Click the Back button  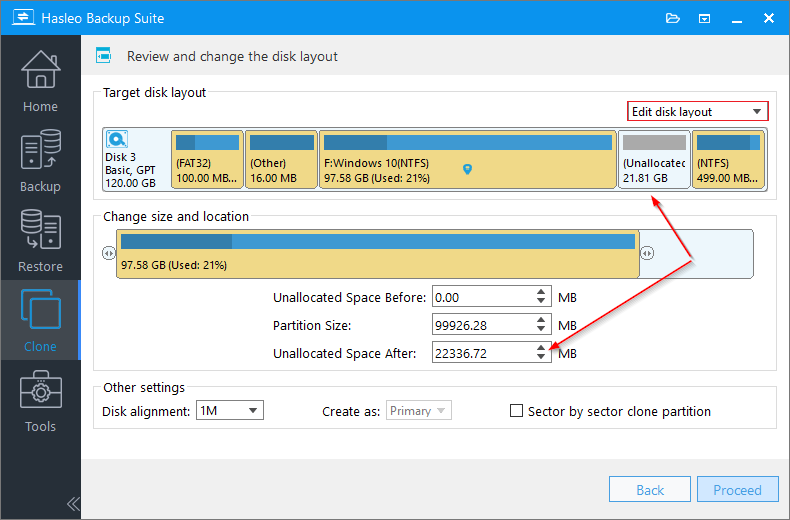(649, 489)
